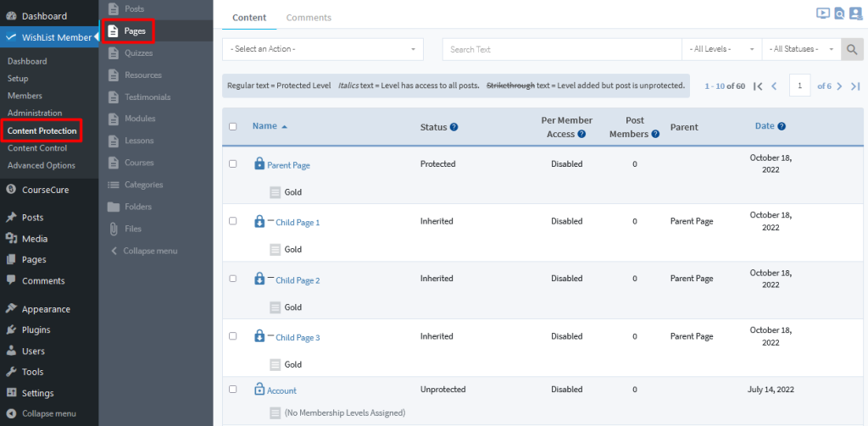The height and width of the screenshot is (426, 868).
Task: Open the Child Page 2 link
Action: click(x=298, y=280)
